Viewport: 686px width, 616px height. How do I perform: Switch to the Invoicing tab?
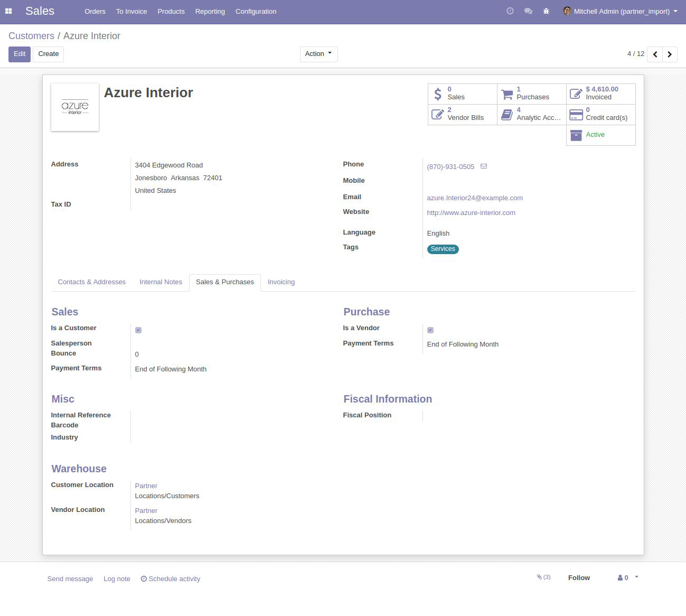tap(281, 282)
